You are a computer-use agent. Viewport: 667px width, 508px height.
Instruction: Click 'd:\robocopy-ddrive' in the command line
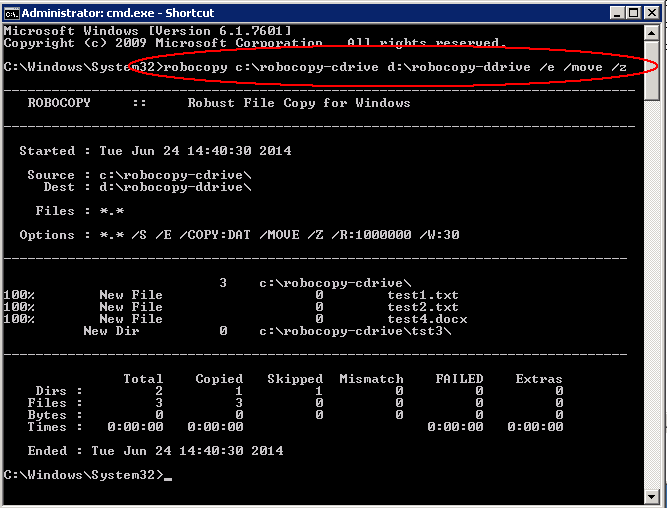click(x=459, y=67)
